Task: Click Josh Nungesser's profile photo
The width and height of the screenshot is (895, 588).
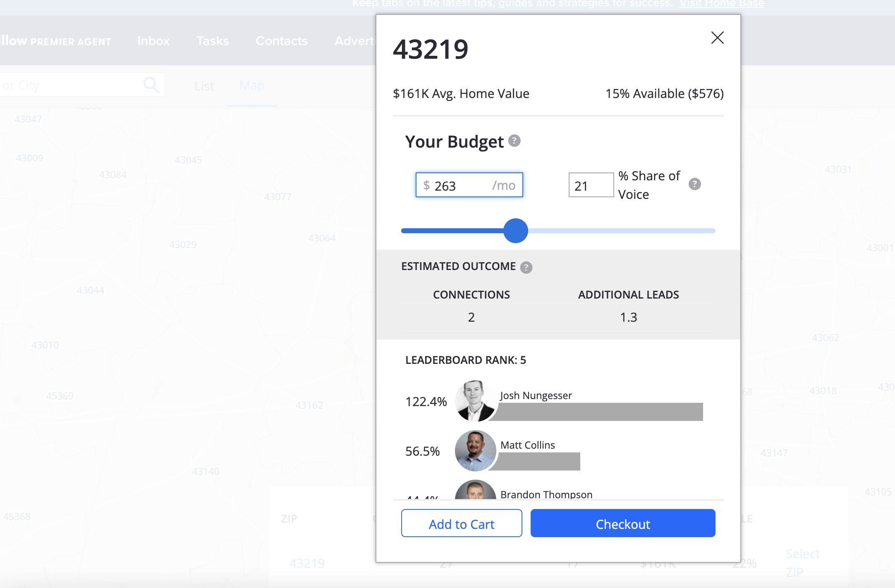Action: click(475, 401)
